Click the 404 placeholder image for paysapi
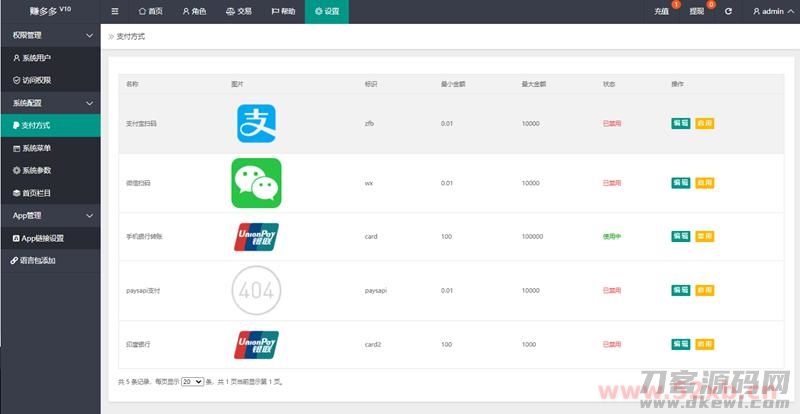800x414 pixels. [x=256, y=290]
